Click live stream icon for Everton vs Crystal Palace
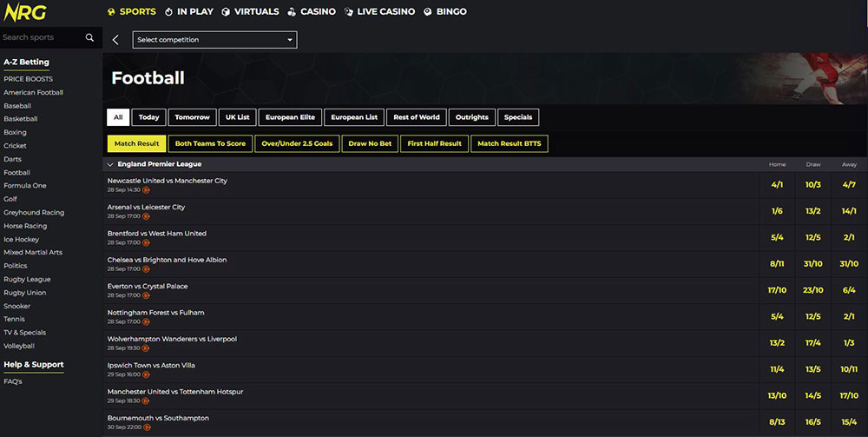Screen dimensions: 868x437 [146, 295]
